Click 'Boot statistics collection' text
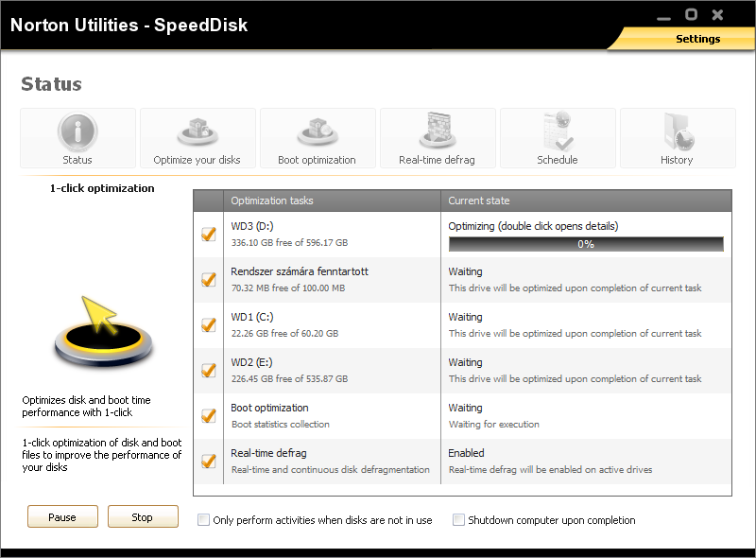The image size is (756, 558). point(281,424)
